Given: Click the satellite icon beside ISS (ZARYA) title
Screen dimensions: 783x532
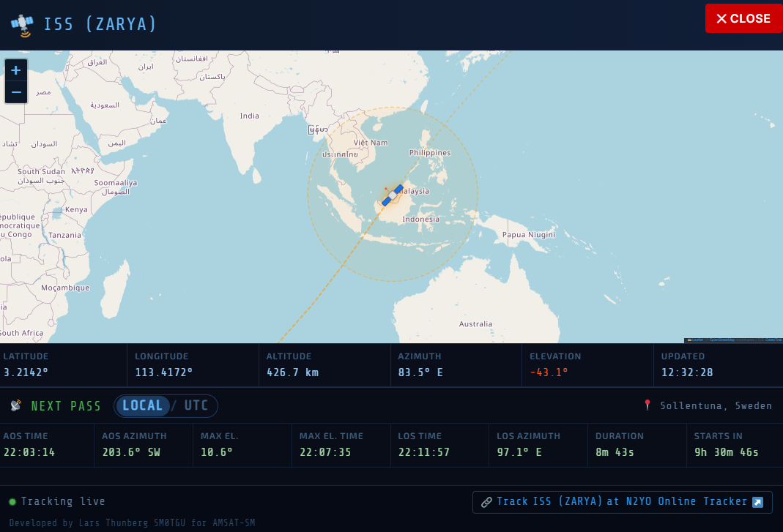Looking at the screenshot, I should pyautogui.click(x=22, y=25).
